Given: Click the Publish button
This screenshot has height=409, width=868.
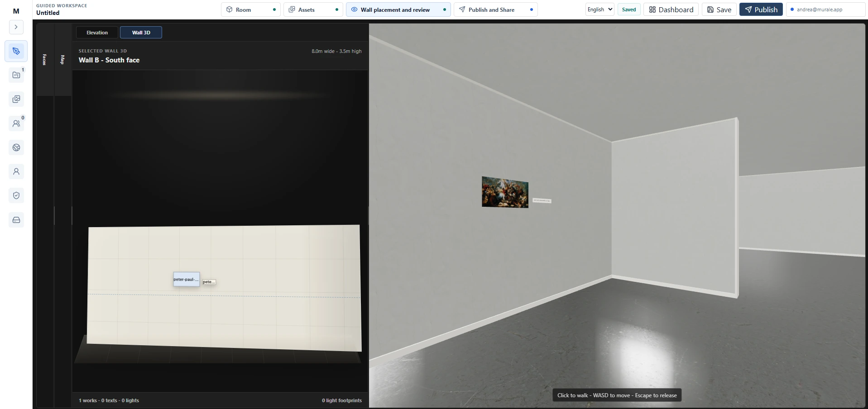Looking at the screenshot, I should [761, 10].
